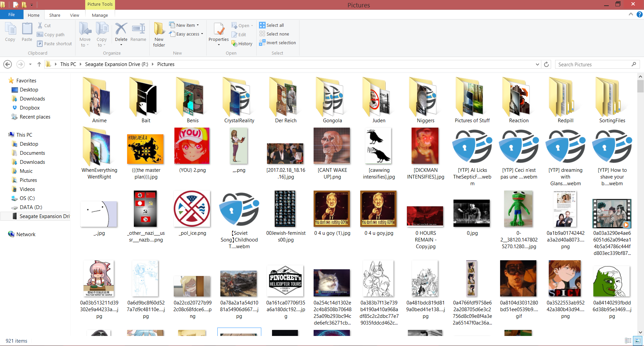
Task: Click Pictures breadcrumb in address bar
Action: tap(166, 64)
